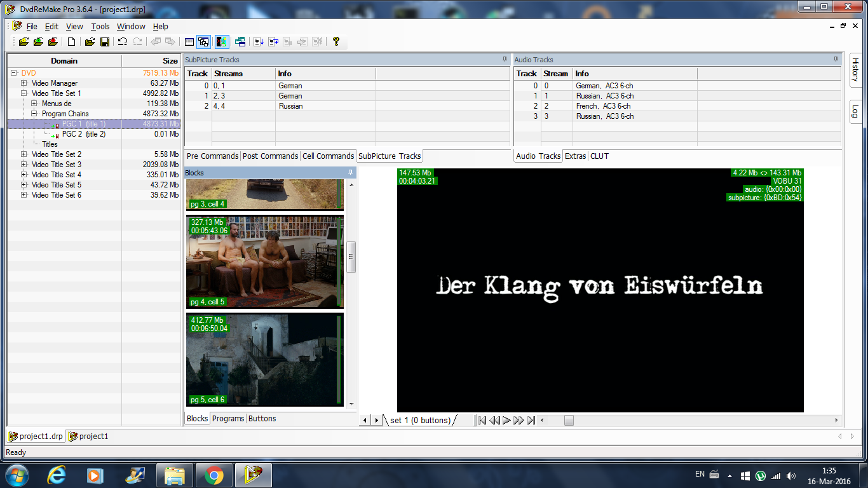
Task: Jump to first frame with the skip-back button
Action: coord(482,420)
